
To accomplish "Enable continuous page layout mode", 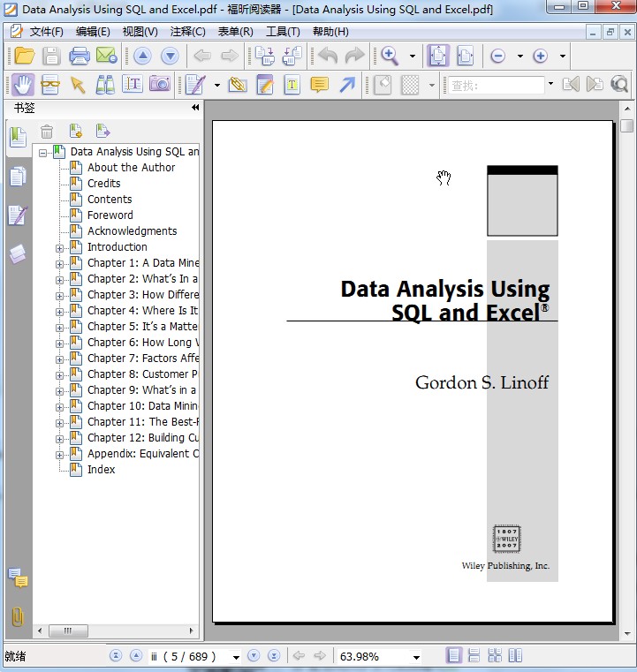I will 474,656.
